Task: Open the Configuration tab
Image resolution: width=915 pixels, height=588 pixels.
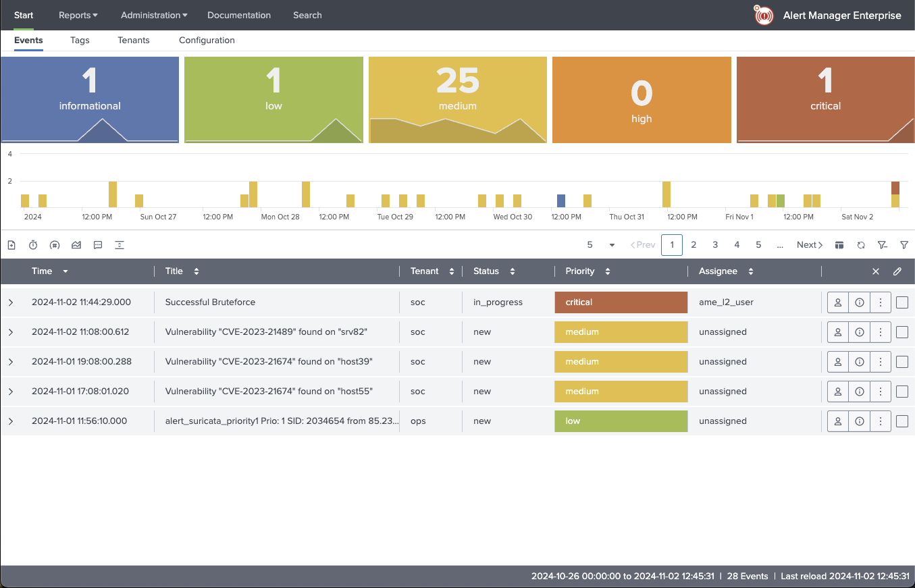Action: 207,41
